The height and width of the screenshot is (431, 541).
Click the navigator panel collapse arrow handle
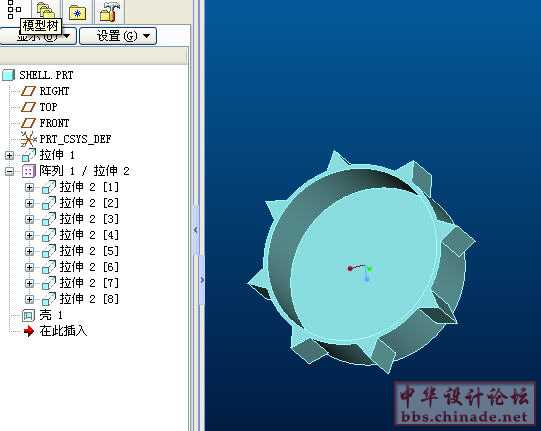pyautogui.click(x=196, y=229)
